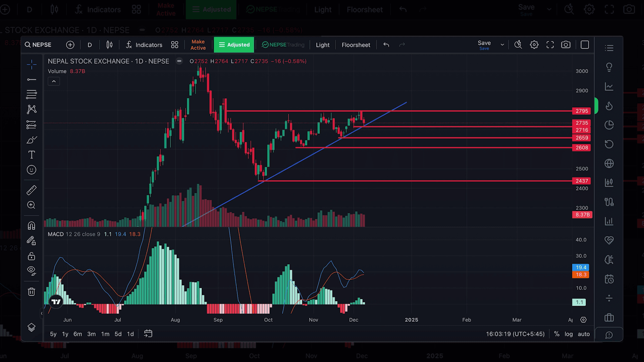Toggle stay in drawing mode

(32, 241)
